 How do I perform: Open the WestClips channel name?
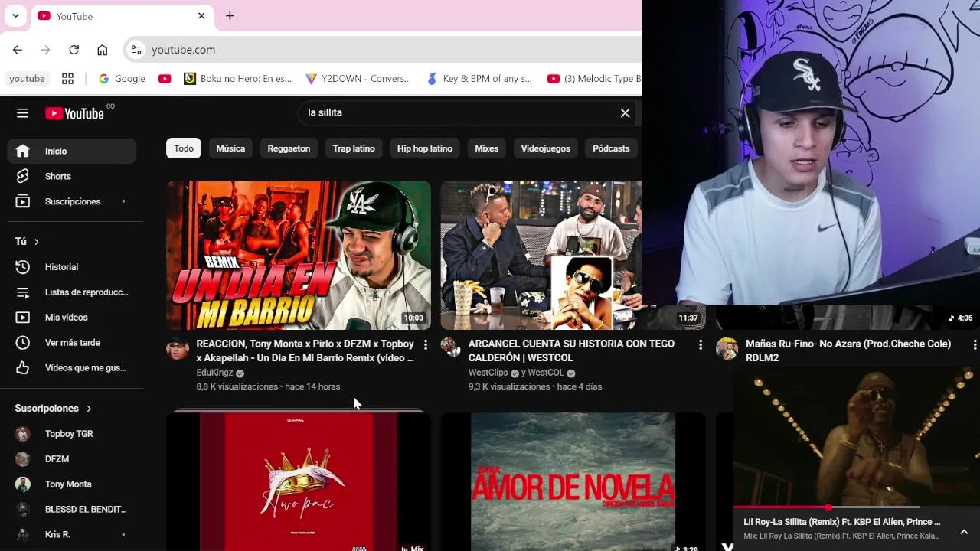pos(488,373)
